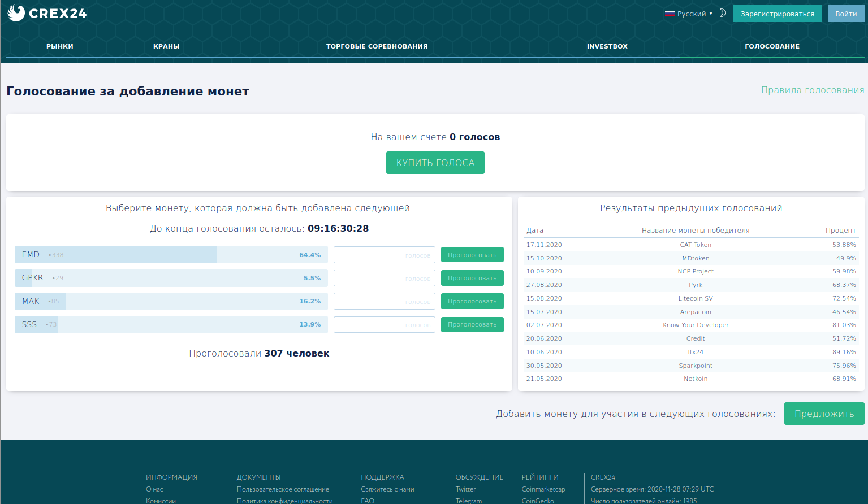Open Пользовательское соглашение footer link
Screen dimensions: 868x504
[283, 489]
